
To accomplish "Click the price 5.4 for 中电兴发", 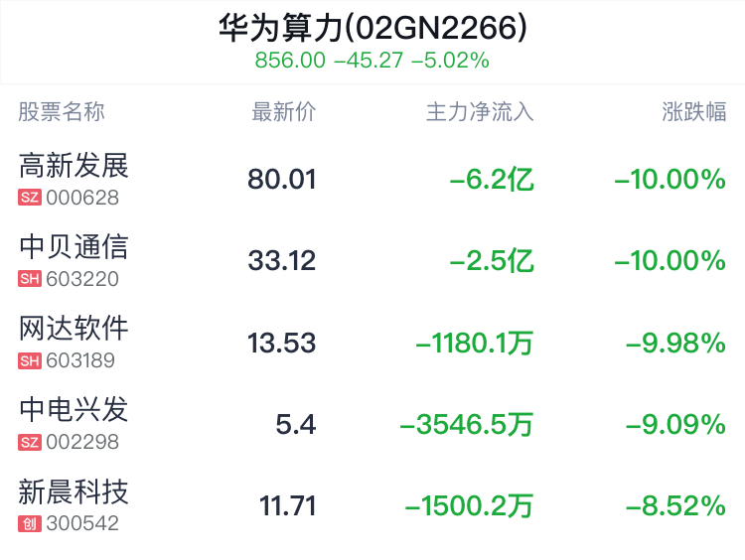I will (295, 425).
